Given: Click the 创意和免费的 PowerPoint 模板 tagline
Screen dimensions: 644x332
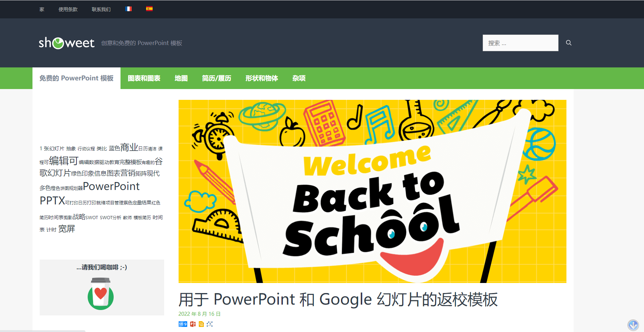Looking at the screenshot, I should [x=141, y=43].
